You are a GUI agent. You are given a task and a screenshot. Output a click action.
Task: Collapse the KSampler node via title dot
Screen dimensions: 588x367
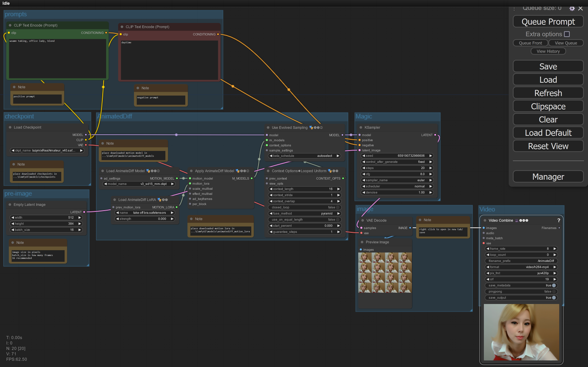(361, 127)
